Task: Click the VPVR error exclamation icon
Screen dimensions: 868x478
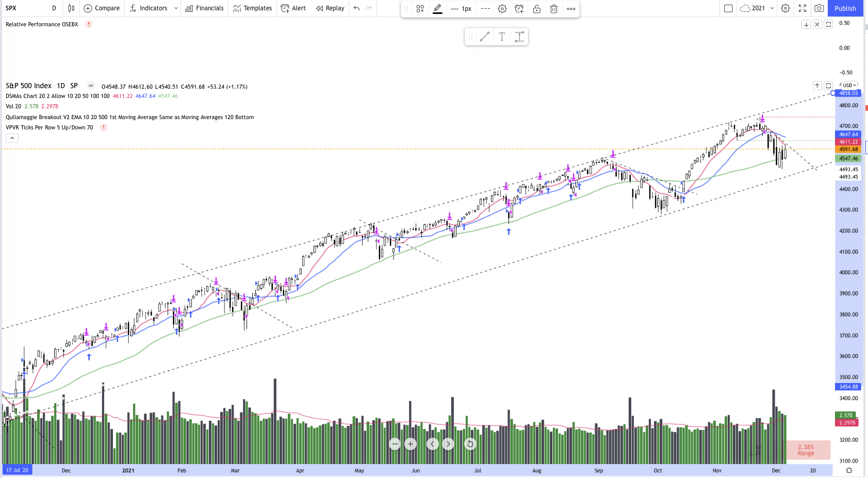Action: coord(103,127)
